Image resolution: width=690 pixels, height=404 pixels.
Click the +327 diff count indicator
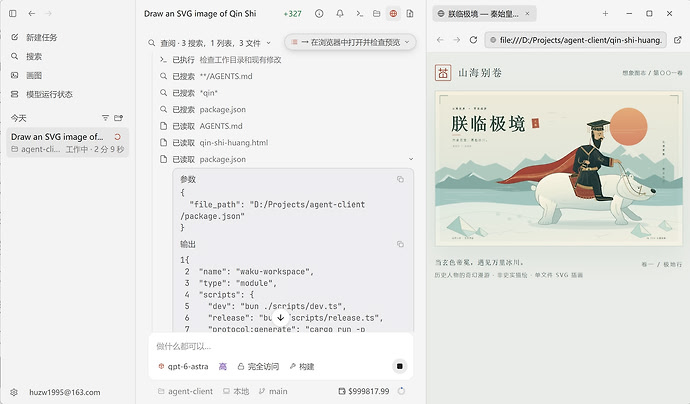(293, 14)
